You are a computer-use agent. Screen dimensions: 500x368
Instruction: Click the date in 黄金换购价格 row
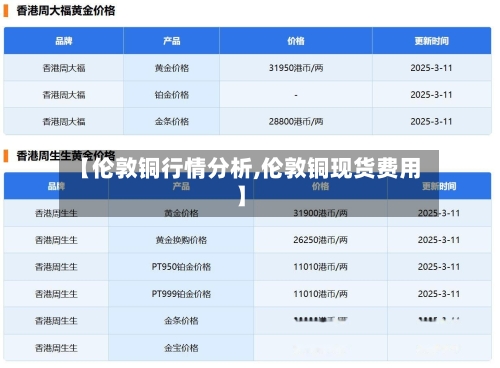click(439, 240)
